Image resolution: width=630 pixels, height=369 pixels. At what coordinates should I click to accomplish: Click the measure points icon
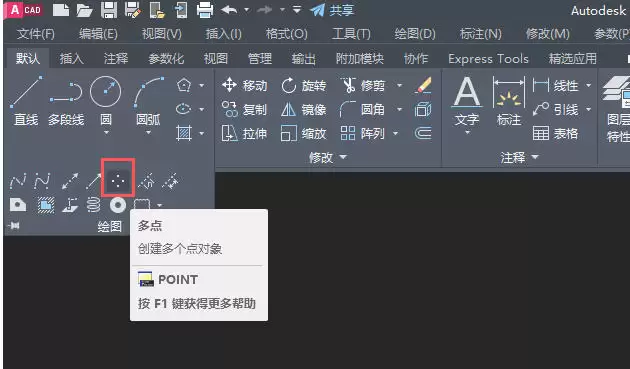point(170,181)
